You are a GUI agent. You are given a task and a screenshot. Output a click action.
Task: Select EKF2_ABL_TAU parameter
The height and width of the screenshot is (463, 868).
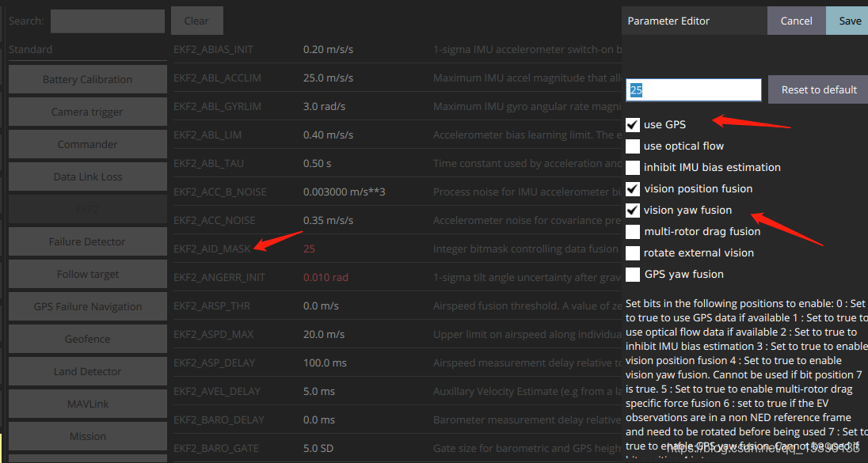[396, 163]
